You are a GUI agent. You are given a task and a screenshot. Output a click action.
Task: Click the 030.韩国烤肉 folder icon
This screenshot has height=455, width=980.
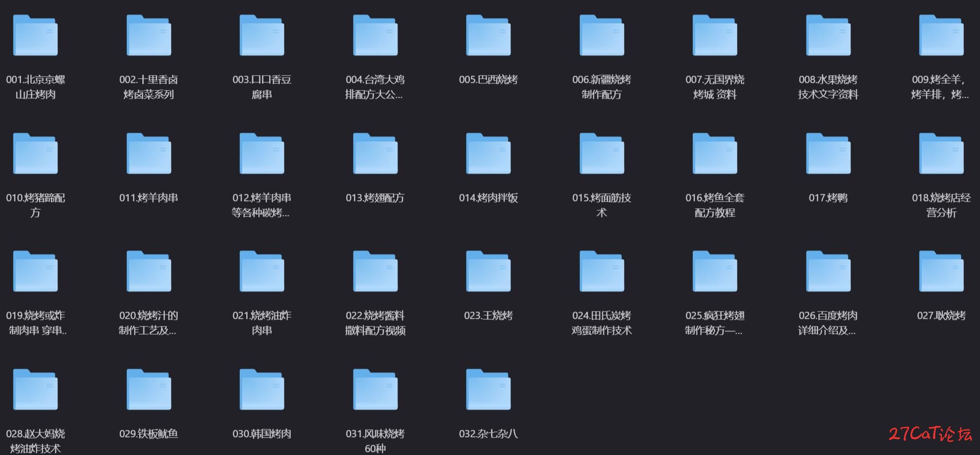click(x=262, y=390)
